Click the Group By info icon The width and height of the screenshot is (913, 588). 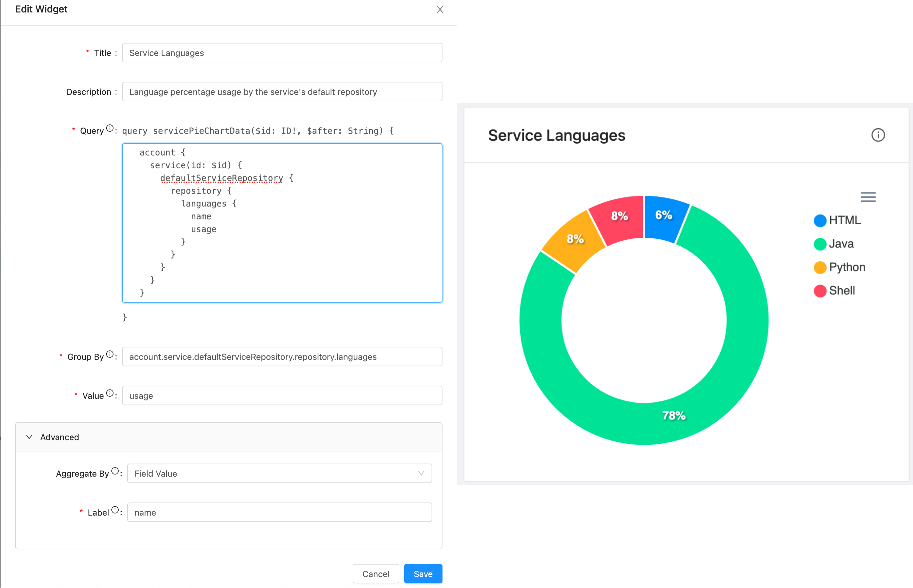(x=110, y=354)
